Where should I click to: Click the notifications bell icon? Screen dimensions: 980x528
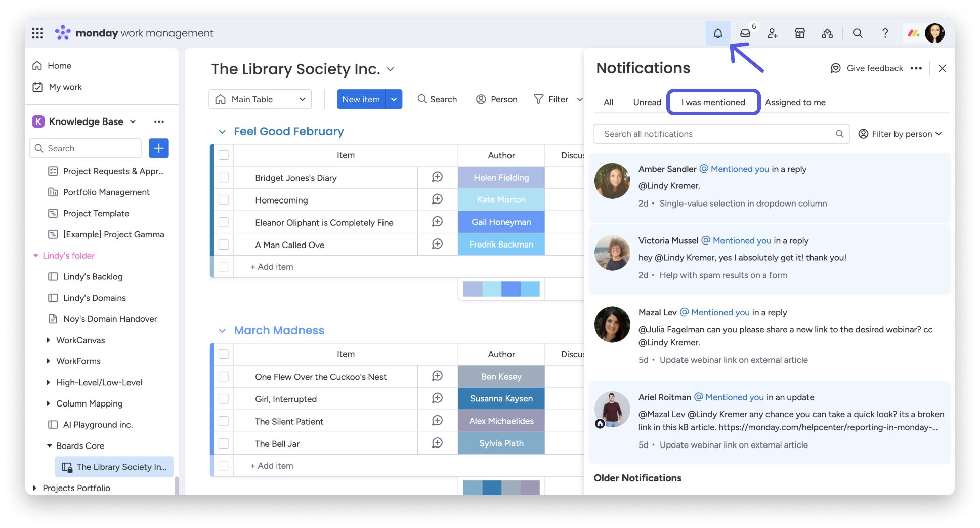point(718,33)
